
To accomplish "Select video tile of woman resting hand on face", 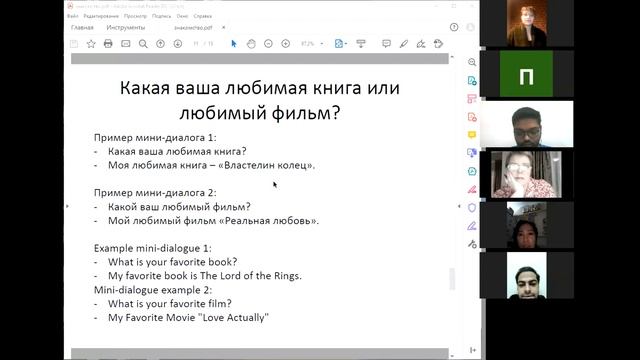I will pyautogui.click(x=527, y=175).
